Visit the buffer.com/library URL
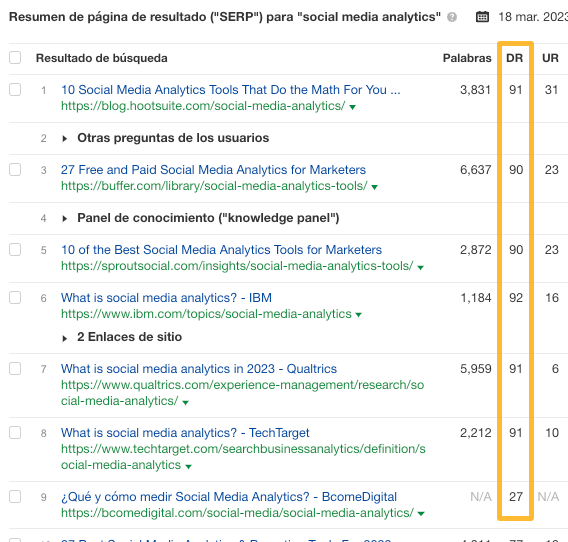Screen dimensions: 568x542 click(x=214, y=186)
